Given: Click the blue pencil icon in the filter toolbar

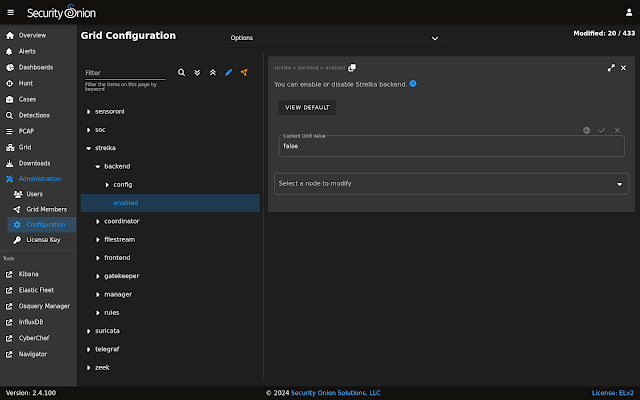Looking at the screenshot, I should pyautogui.click(x=229, y=73).
